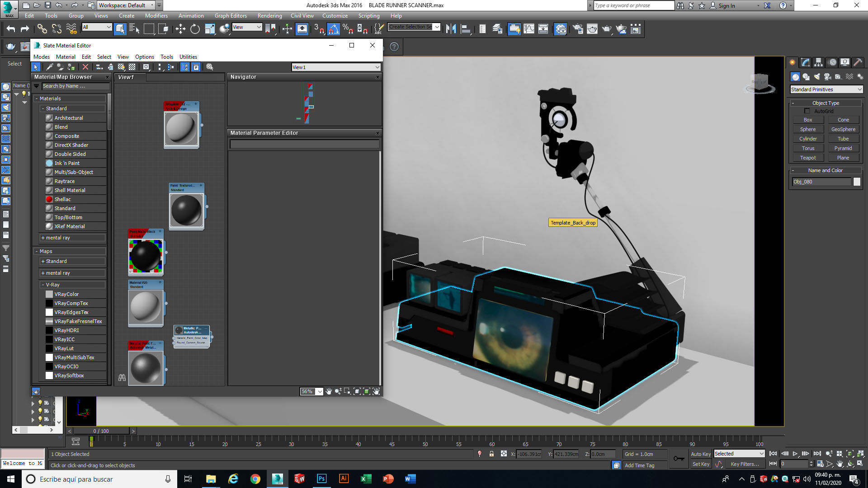Open the Utilities hammer panel tab
Viewport: 868px width, 488px height.
(x=858, y=62)
